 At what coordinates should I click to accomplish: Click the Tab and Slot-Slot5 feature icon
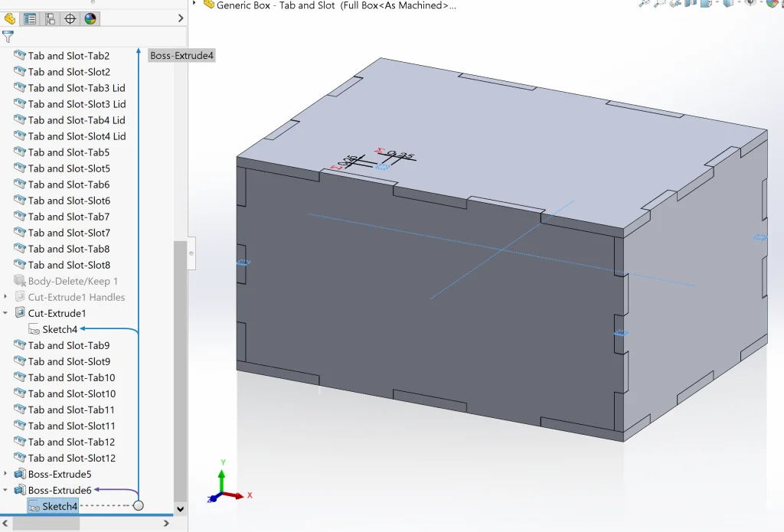pyautogui.click(x=19, y=168)
